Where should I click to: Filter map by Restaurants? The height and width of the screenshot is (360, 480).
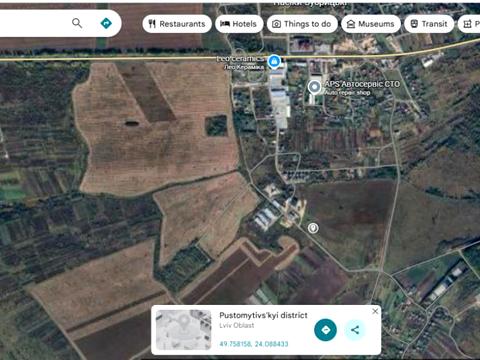coord(177,24)
